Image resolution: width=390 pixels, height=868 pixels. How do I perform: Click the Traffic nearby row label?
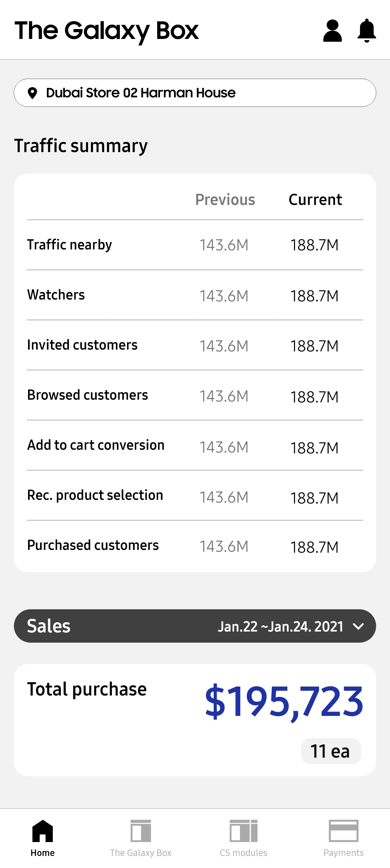70,245
